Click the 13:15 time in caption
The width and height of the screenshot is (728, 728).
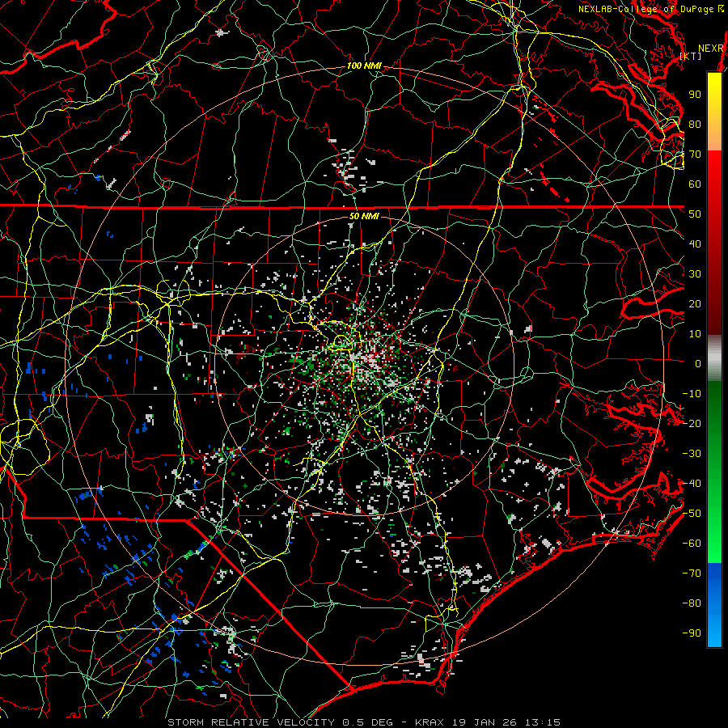(543, 722)
